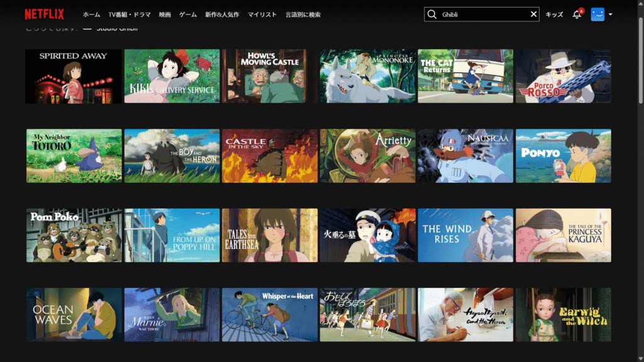Open Hayao Miyazaki and the Heron thumbnail
Viewport: 644px width, 362px height.
tap(465, 315)
